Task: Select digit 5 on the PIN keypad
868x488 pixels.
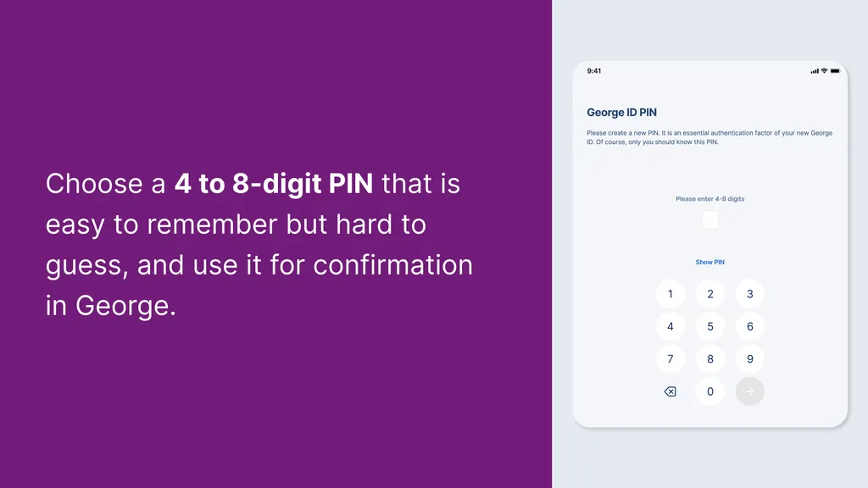Action: (x=709, y=326)
